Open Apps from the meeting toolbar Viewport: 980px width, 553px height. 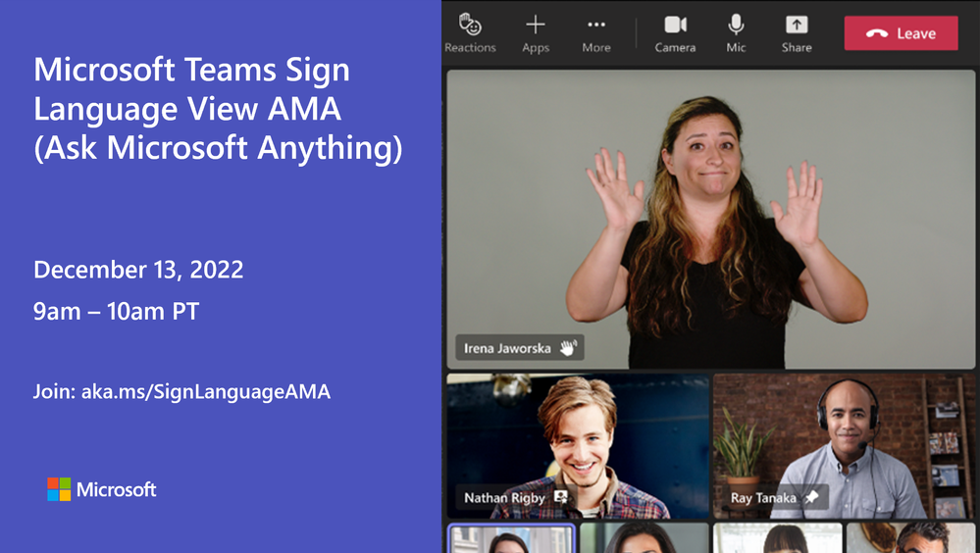click(536, 33)
